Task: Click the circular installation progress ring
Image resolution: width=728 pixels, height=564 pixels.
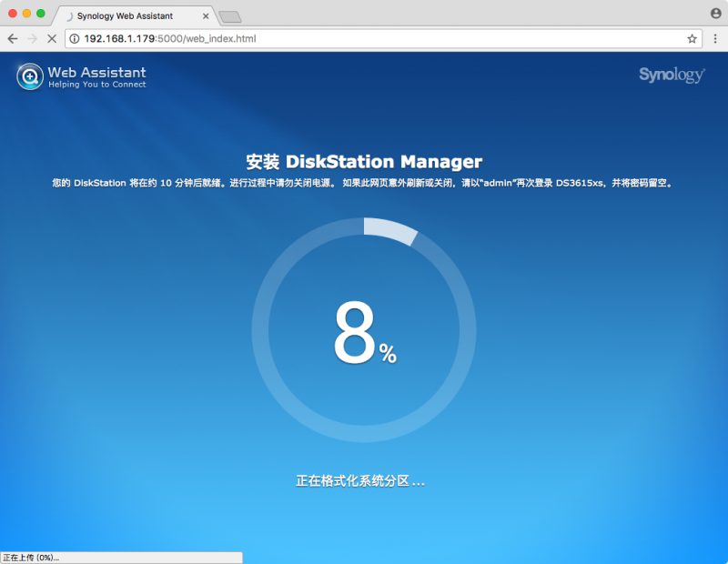Action: pos(364,329)
